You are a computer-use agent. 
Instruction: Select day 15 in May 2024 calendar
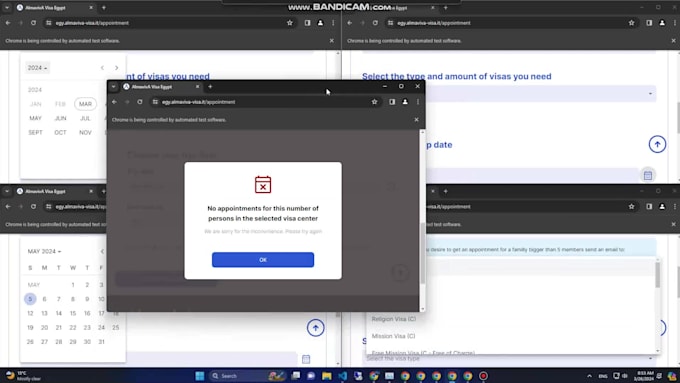tap(73, 313)
